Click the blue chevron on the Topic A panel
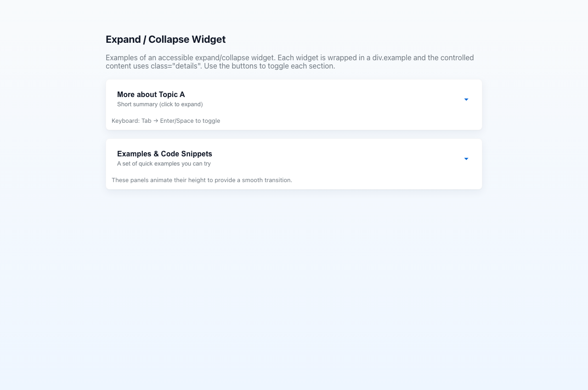 pos(466,99)
